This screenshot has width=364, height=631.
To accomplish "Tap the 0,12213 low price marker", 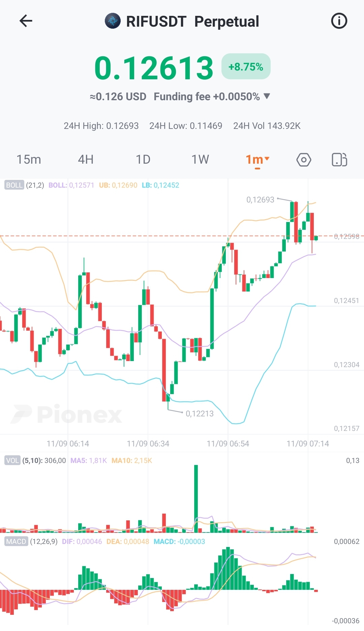I will click(x=200, y=414).
